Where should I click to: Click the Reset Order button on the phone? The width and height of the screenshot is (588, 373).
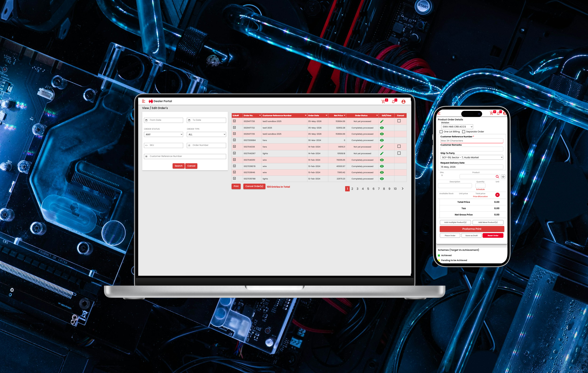pyautogui.click(x=493, y=236)
